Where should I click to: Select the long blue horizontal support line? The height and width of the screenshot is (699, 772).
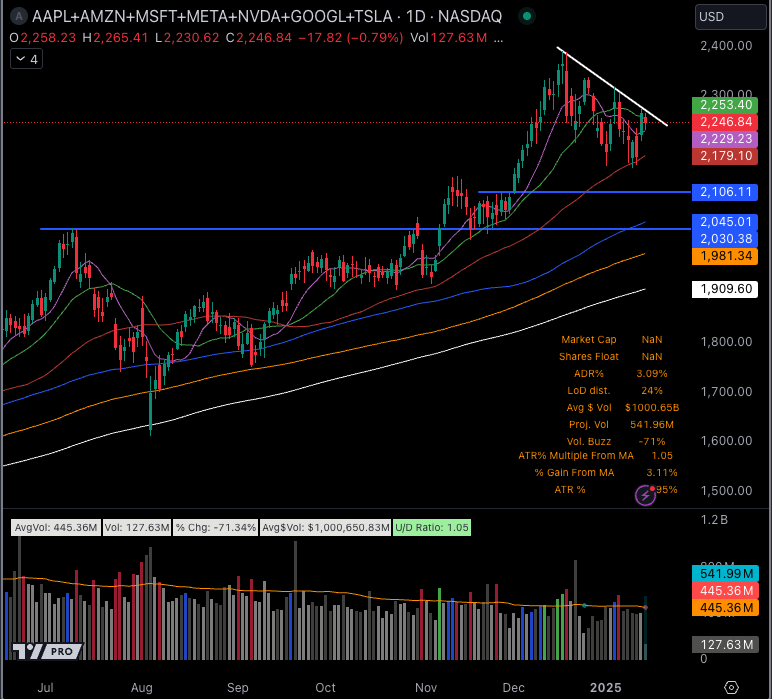coord(365,229)
